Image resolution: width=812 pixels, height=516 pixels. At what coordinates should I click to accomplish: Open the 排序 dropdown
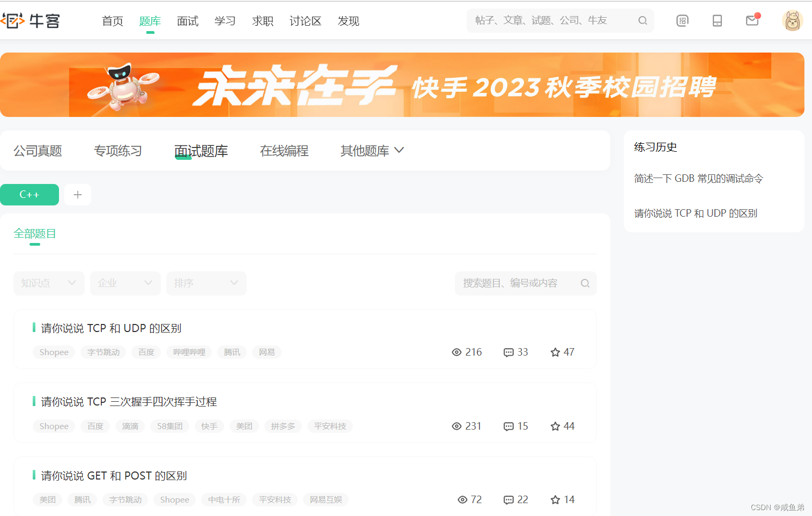coord(206,283)
